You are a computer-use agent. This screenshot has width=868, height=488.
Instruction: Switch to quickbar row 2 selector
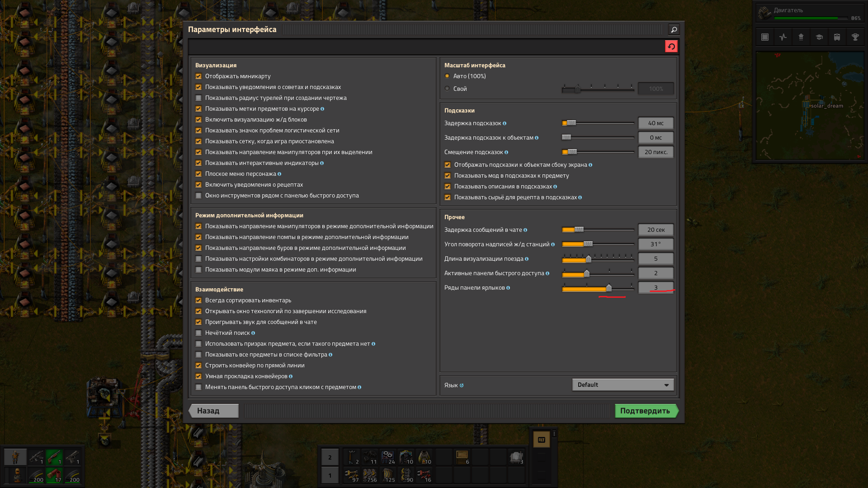330,457
